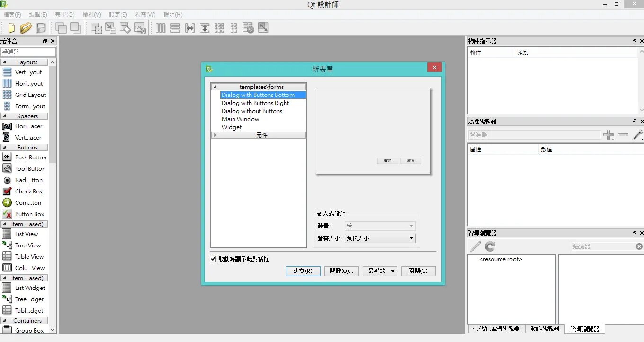Open the 最近的 dropdown button
This screenshot has width=644, height=342.
[x=380, y=271]
